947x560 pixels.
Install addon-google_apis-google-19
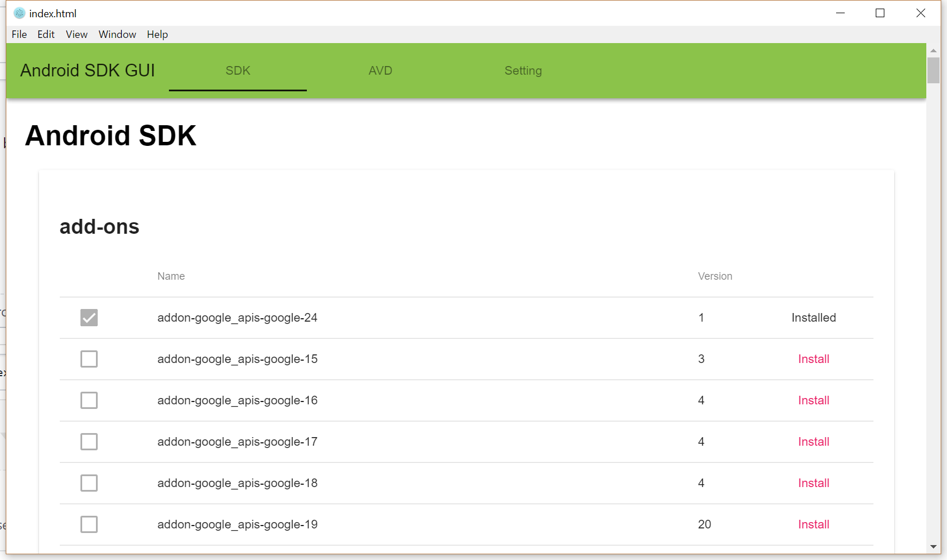coord(814,524)
